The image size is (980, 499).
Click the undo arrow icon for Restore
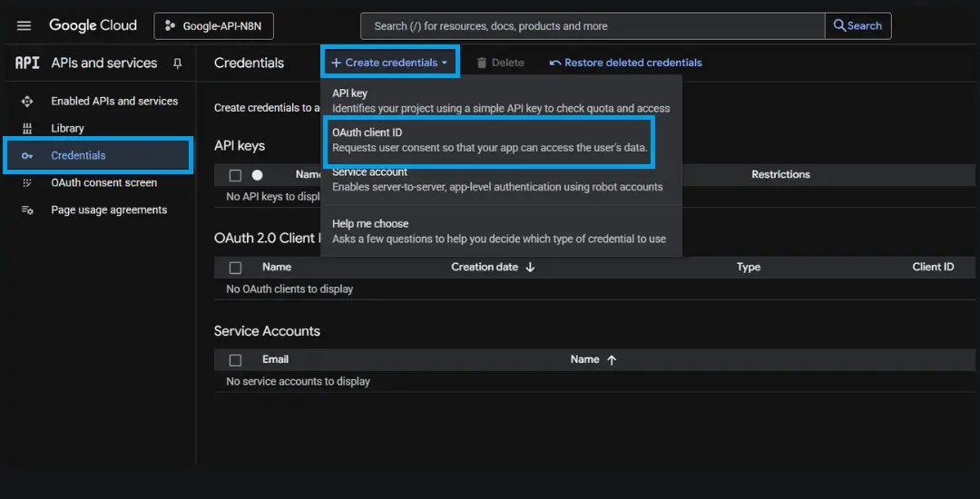click(555, 64)
